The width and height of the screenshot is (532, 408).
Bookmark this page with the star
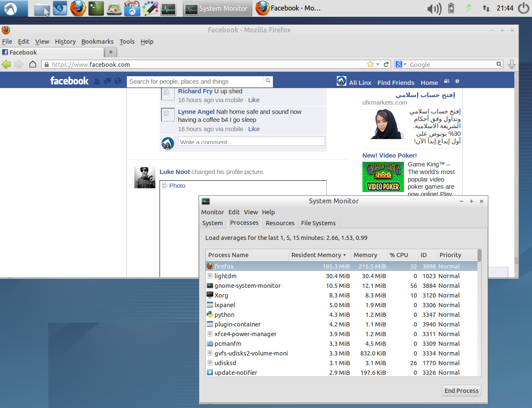click(x=370, y=64)
